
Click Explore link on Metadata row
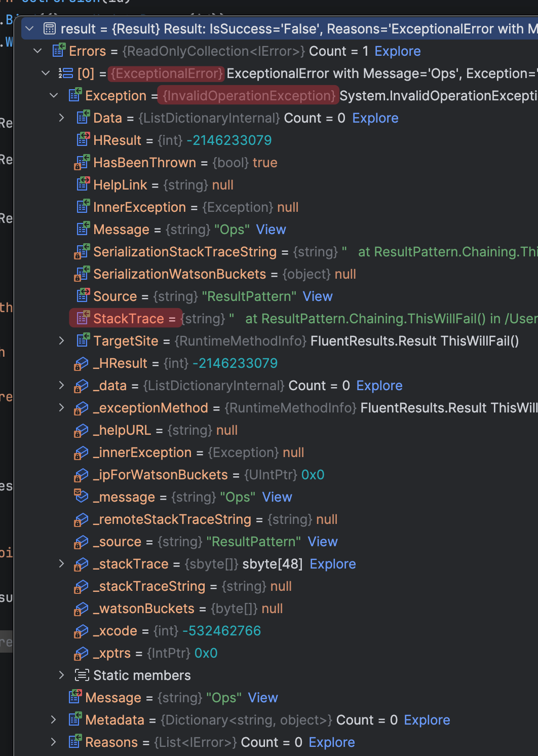point(427,720)
